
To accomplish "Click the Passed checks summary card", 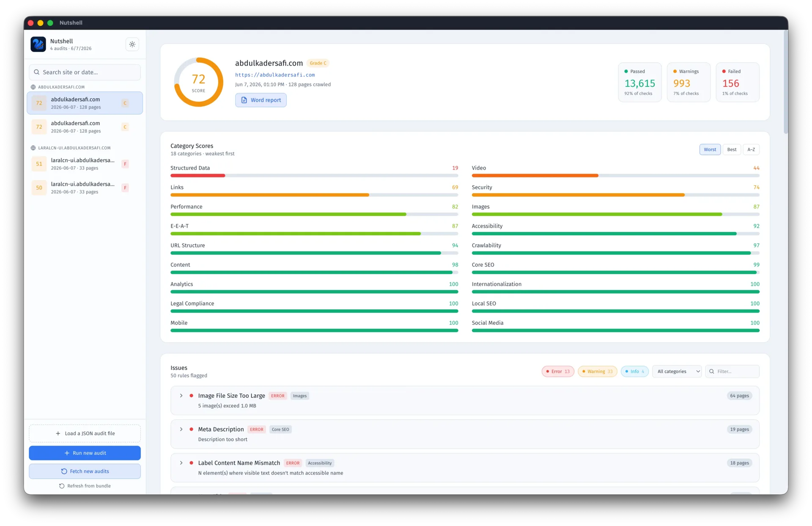I will coord(639,82).
